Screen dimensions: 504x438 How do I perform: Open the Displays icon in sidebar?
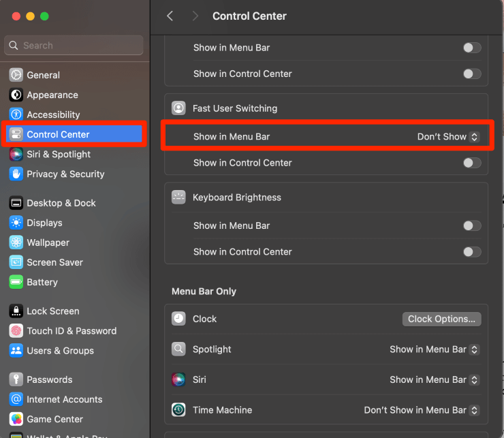(x=16, y=223)
